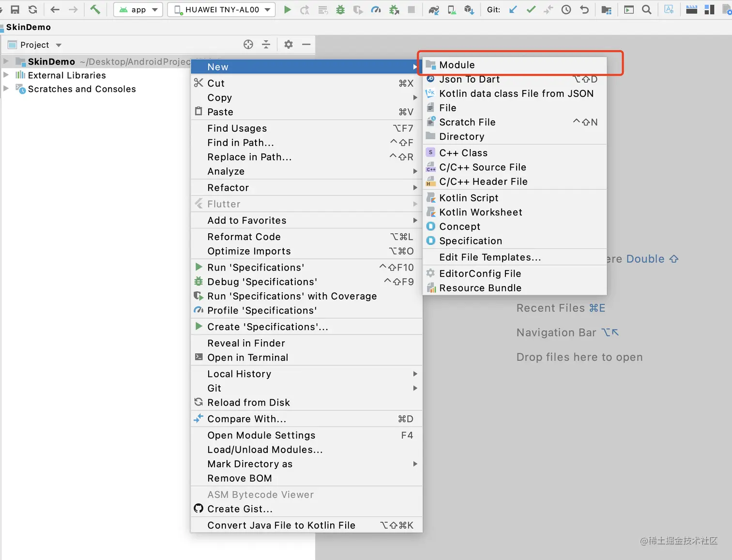The image size is (732, 560).
Task: Open the AVD device manager icon
Action: pyautogui.click(x=452, y=10)
